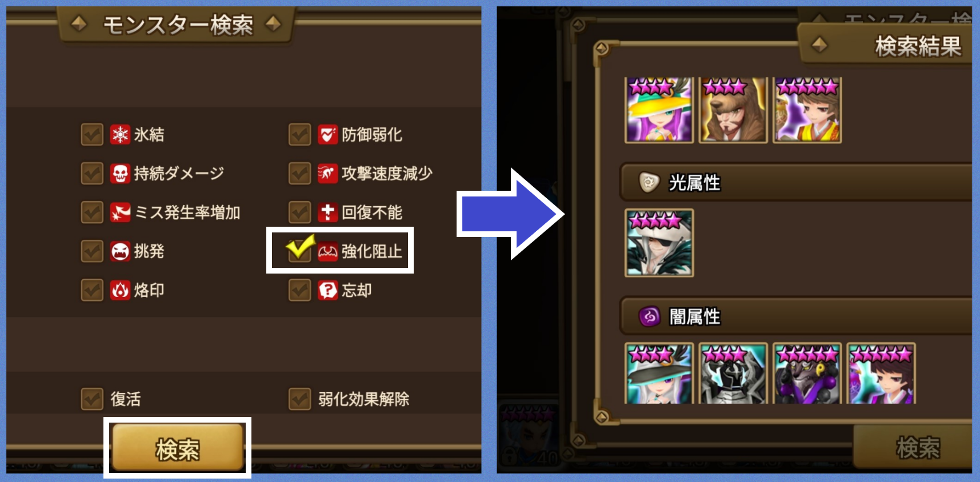Click the 忘却 oblivion question-mark icon
The image size is (980, 482).
tap(327, 290)
